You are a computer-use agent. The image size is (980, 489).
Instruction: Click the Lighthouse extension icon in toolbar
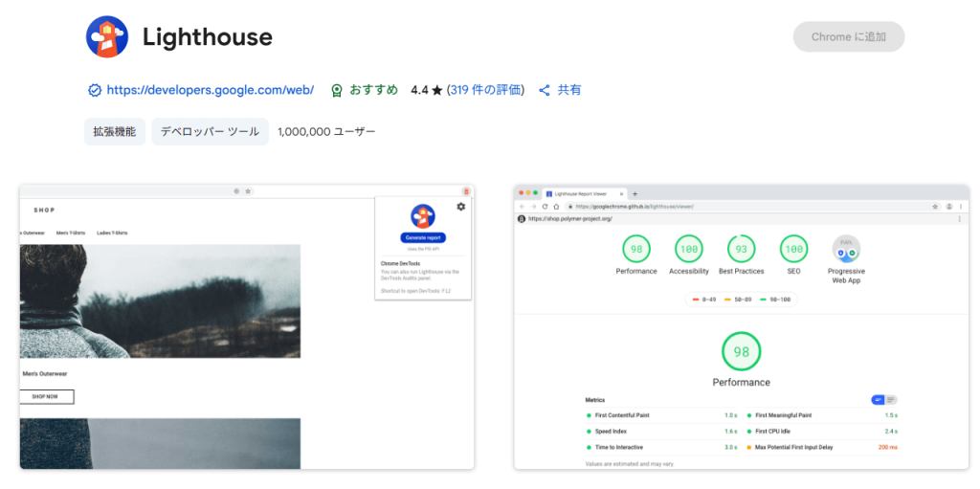[466, 191]
